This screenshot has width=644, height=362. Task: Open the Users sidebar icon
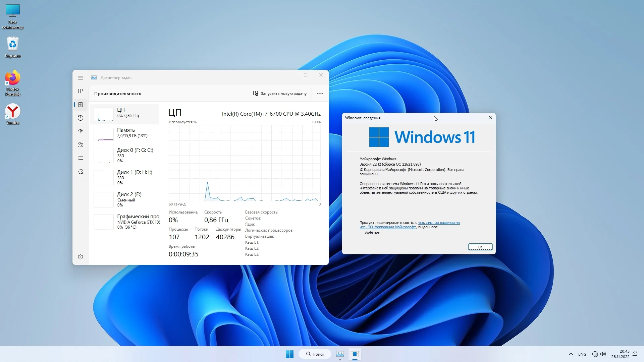[80, 145]
